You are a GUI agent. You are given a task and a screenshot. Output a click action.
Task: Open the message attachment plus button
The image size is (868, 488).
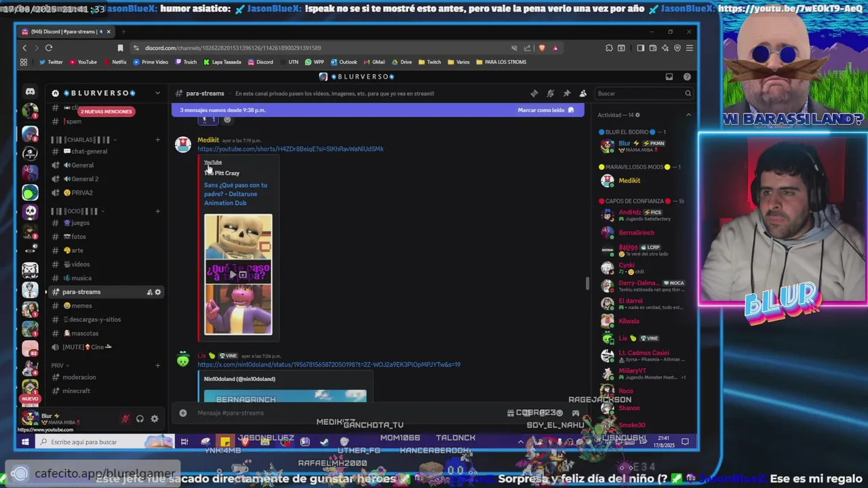click(182, 413)
